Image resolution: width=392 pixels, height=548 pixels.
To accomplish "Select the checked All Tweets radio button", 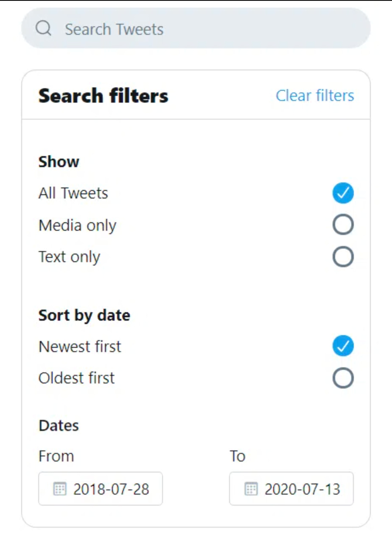I will (343, 193).
